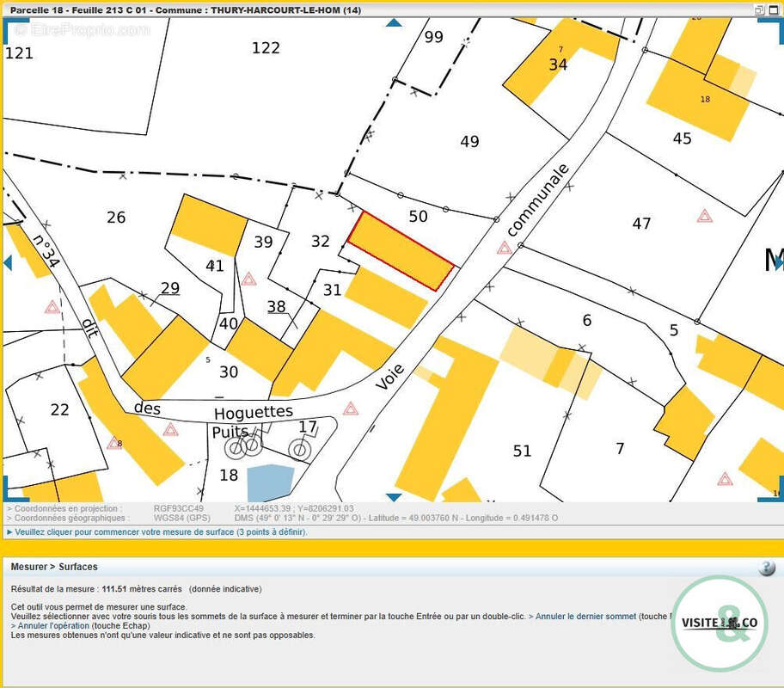The width and height of the screenshot is (784, 688).
Task: Click the 'Veuillez cliquer pour commencer' prompt line
Action: 161,532
